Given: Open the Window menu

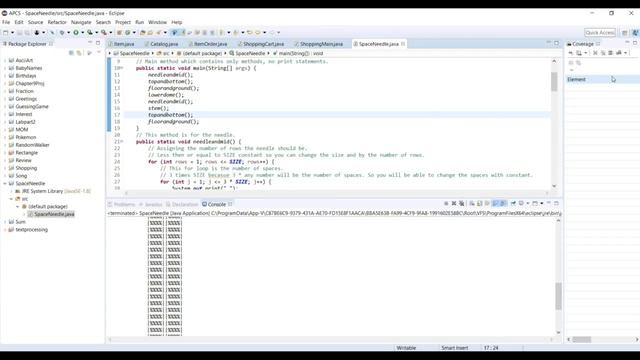Looking at the screenshot, I should (157, 22).
